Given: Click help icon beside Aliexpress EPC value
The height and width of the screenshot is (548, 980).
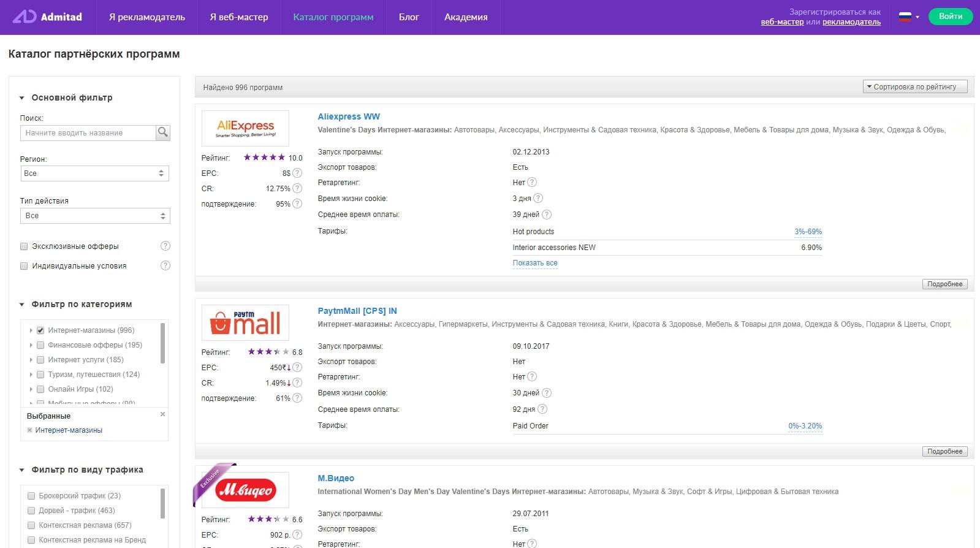Looking at the screenshot, I should [x=297, y=173].
